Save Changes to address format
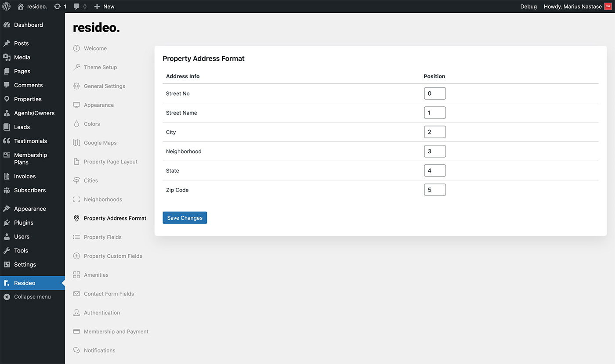615x364 pixels. point(184,218)
